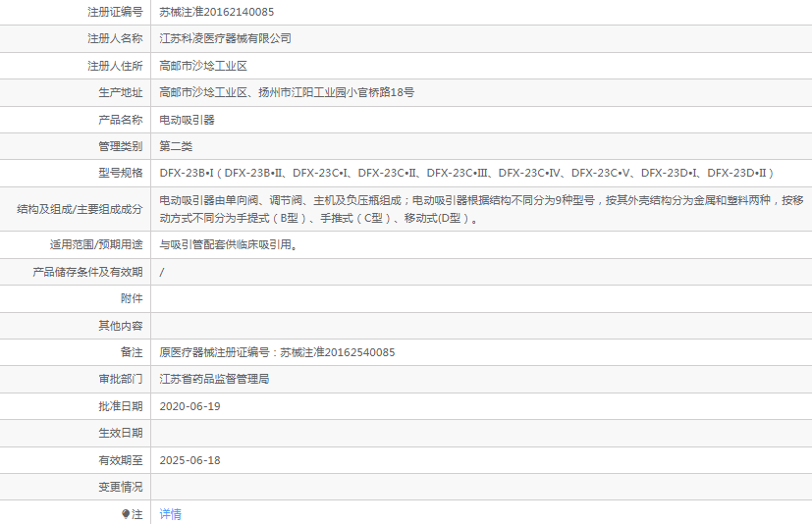Viewport: 812px width, 524px height.
Task: Select product name 电动吸引器
Action: (x=187, y=120)
